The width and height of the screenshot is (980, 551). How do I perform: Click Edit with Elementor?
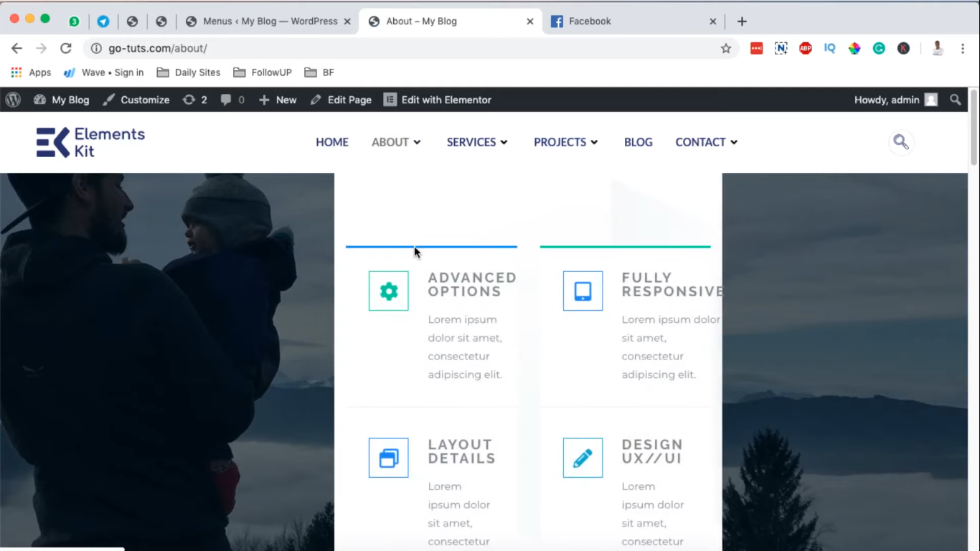tap(438, 100)
